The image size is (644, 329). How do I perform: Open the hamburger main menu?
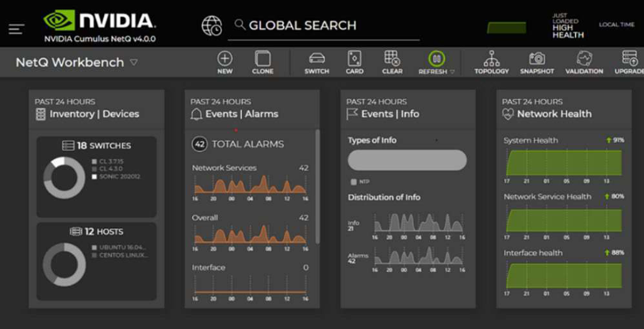17,29
